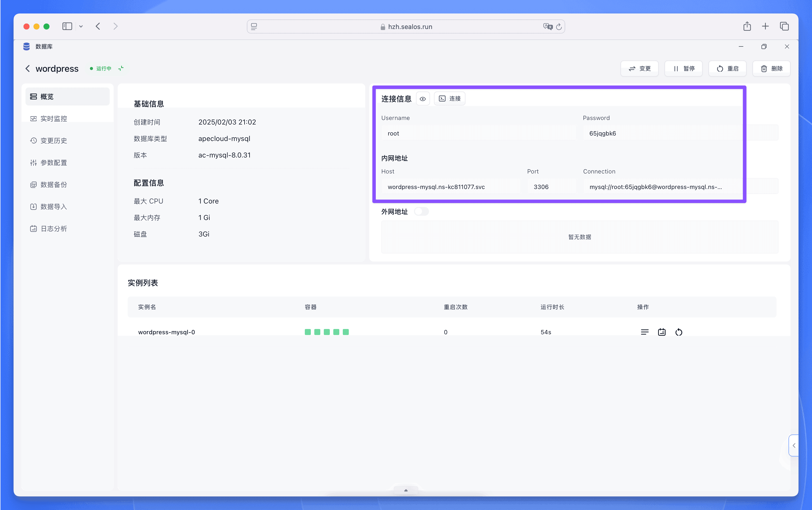View details icon for wordpress-mysql-0
Screen dimensions: 812x510
pos(644,332)
